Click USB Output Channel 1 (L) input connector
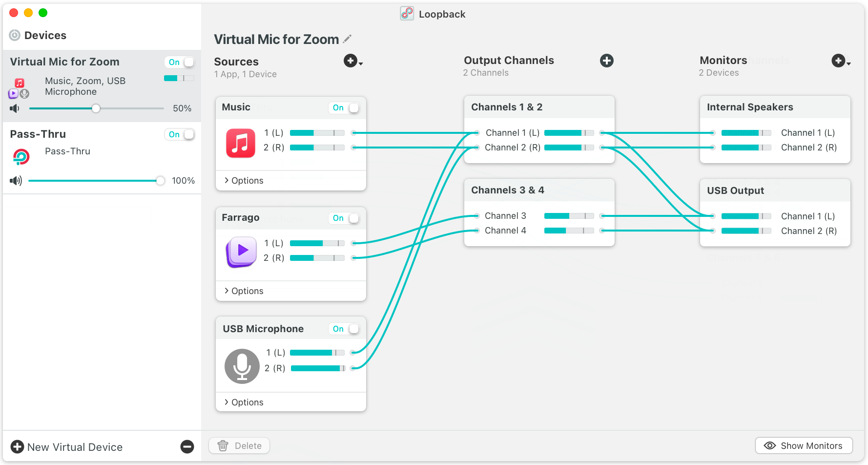Image resolution: width=868 pixels, height=465 pixels. point(713,216)
